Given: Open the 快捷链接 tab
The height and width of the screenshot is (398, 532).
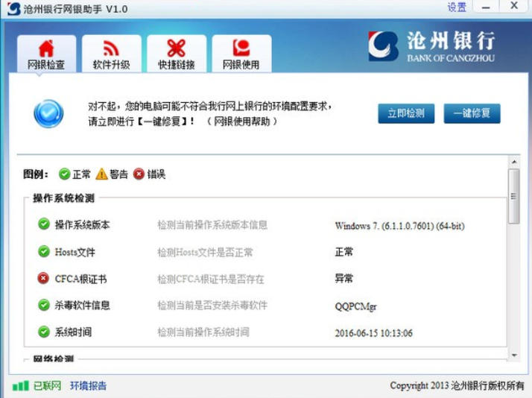Looking at the screenshot, I should [x=177, y=54].
